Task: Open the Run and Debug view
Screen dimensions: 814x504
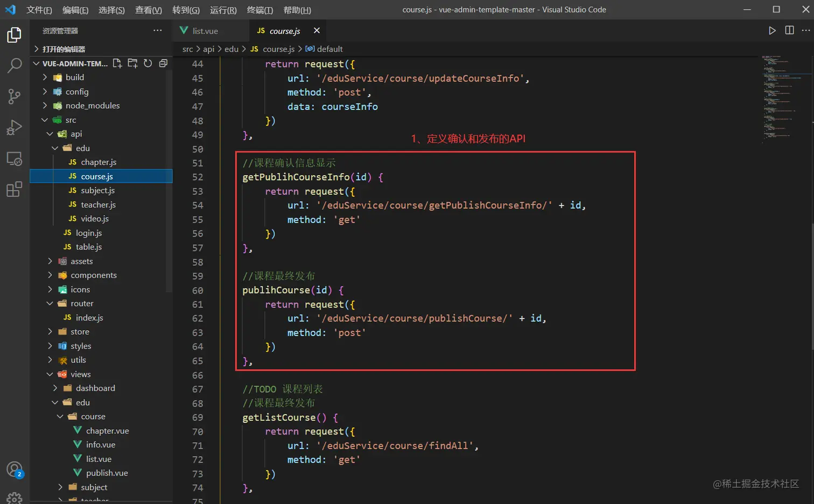Action: pos(14,128)
